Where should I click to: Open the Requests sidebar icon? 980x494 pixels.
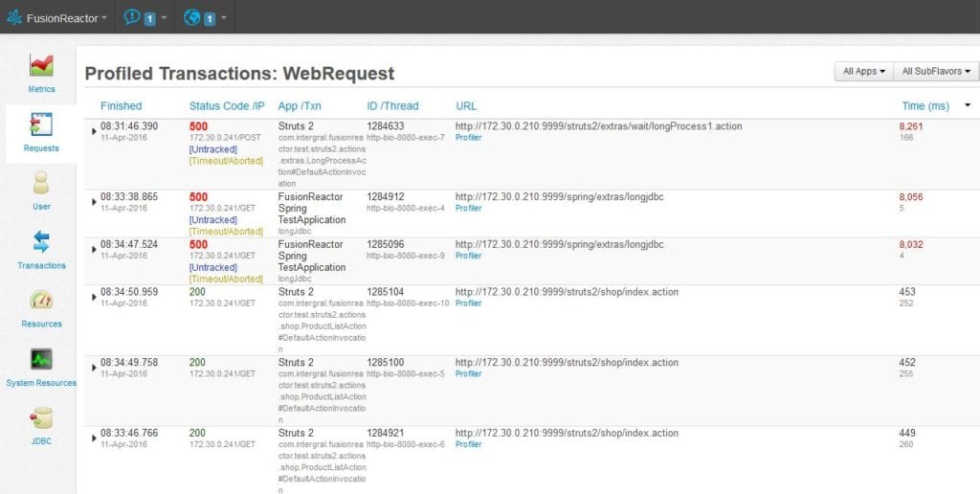tap(41, 124)
